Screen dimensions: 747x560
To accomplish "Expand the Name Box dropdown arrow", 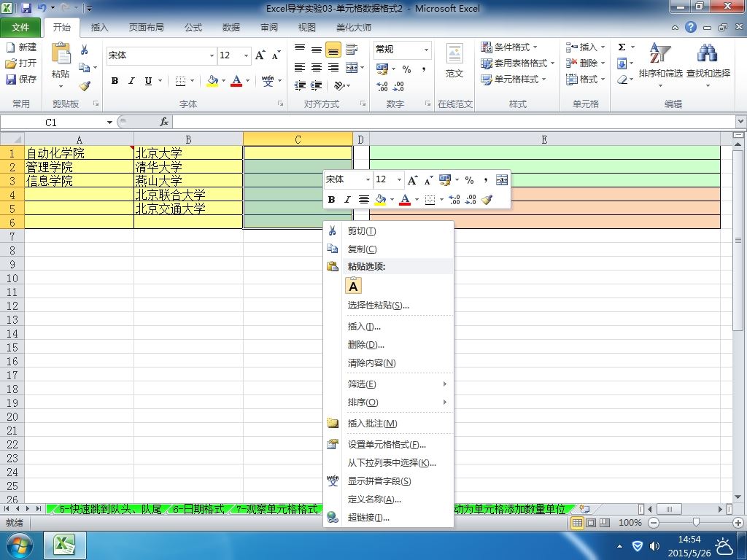I will 109,122.
